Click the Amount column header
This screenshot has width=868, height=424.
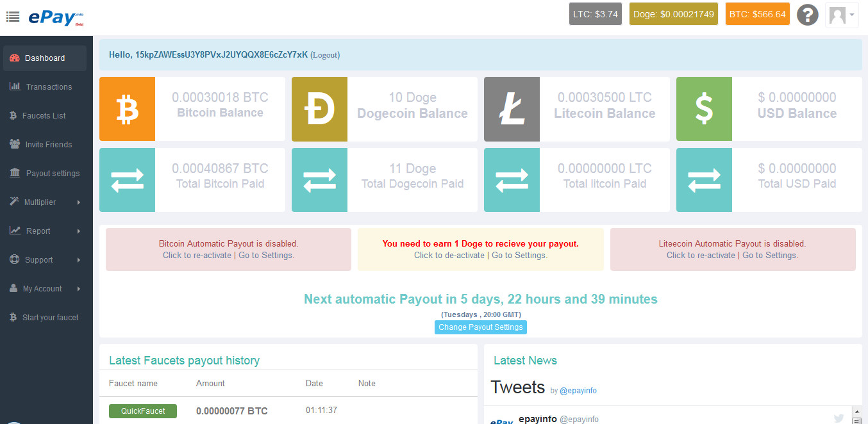coord(210,383)
